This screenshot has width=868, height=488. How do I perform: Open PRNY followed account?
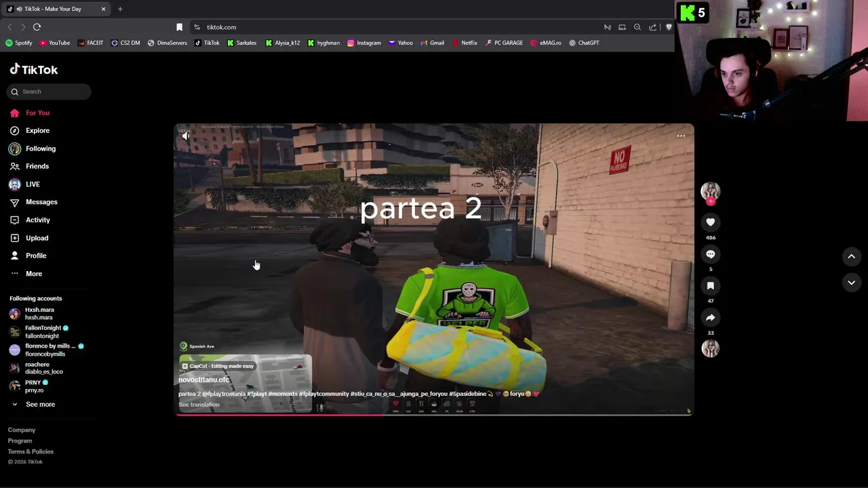point(28,386)
